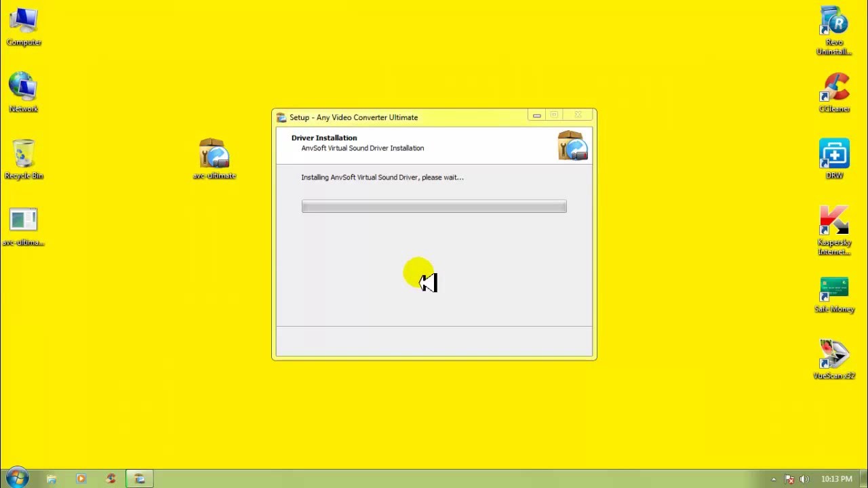Select the avc-ultima... document icon below Recycle Bin

[x=24, y=226]
